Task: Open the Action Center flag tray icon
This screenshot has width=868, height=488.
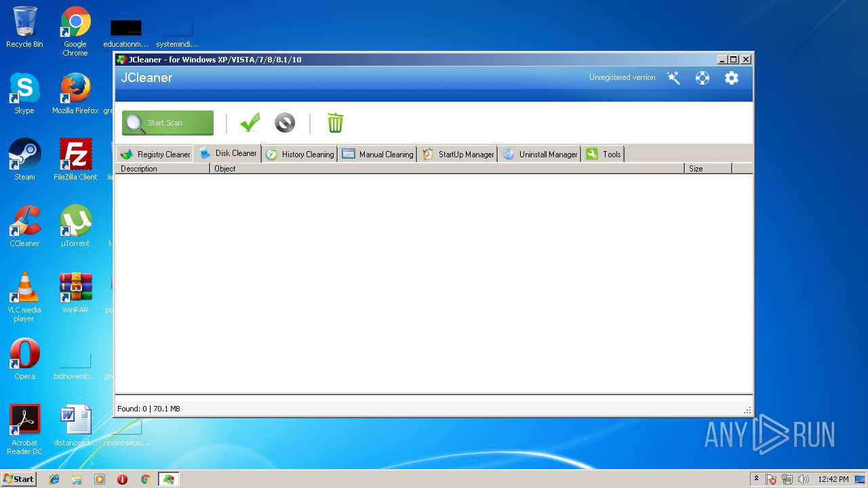Action: tap(771, 479)
